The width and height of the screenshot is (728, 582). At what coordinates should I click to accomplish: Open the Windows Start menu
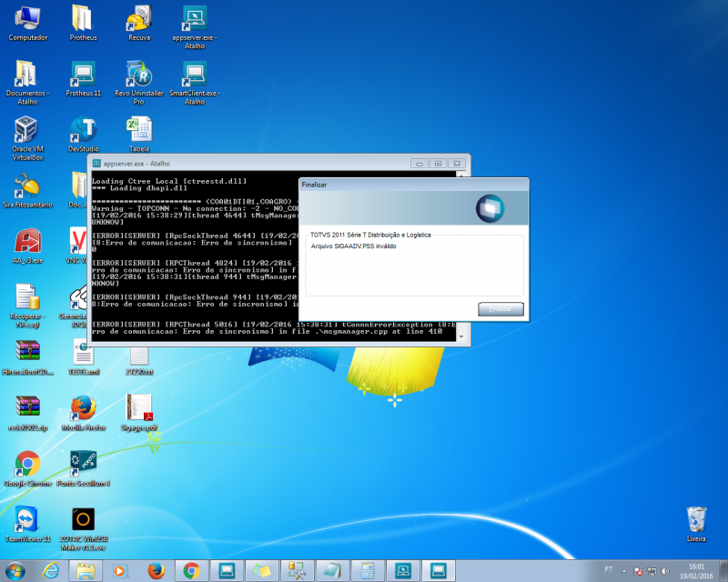coord(15,571)
